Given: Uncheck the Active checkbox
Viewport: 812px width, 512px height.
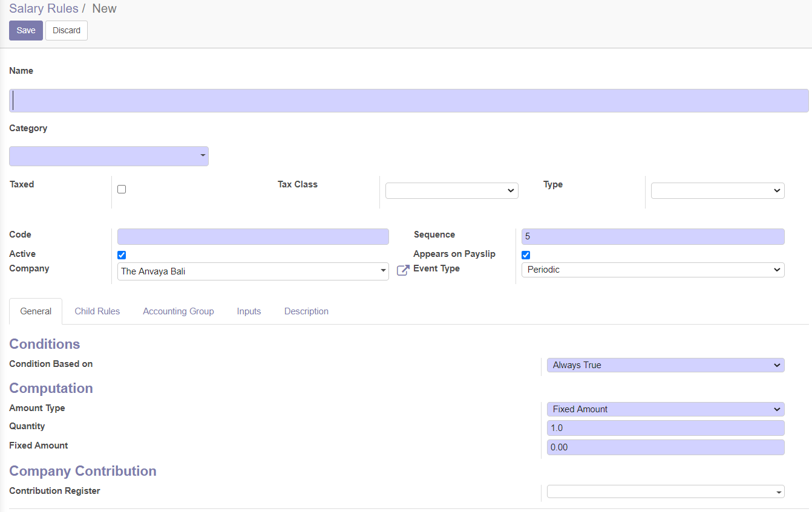Looking at the screenshot, I should [x=122, y=255].
